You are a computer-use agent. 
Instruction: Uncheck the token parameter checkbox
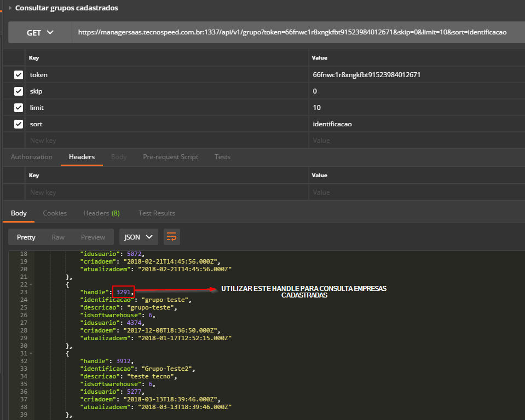19,75
